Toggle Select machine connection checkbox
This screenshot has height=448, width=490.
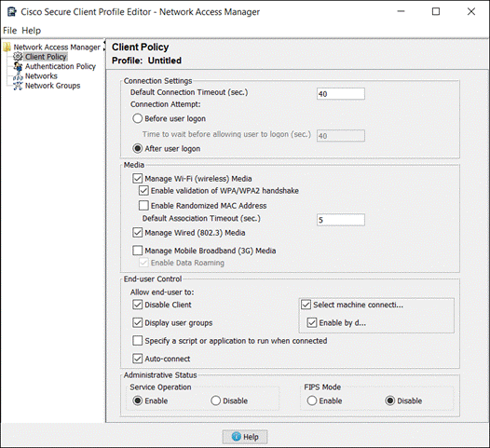(306, 305)
